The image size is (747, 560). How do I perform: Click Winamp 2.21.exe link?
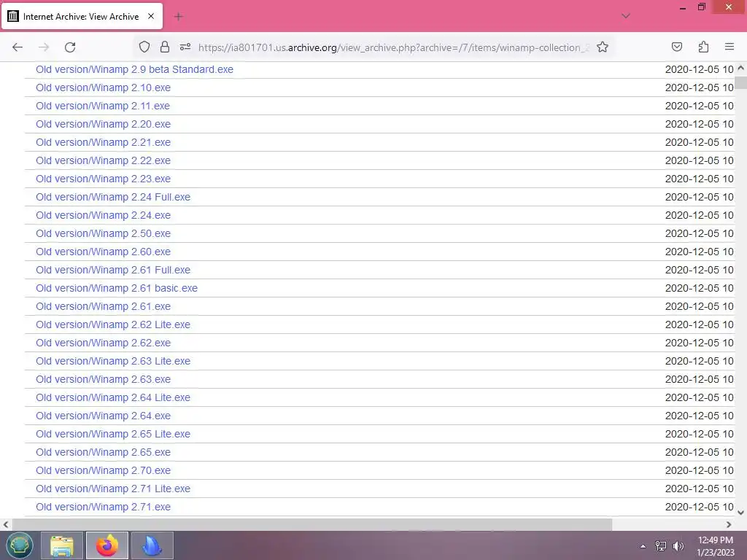[x=103, y=142]
